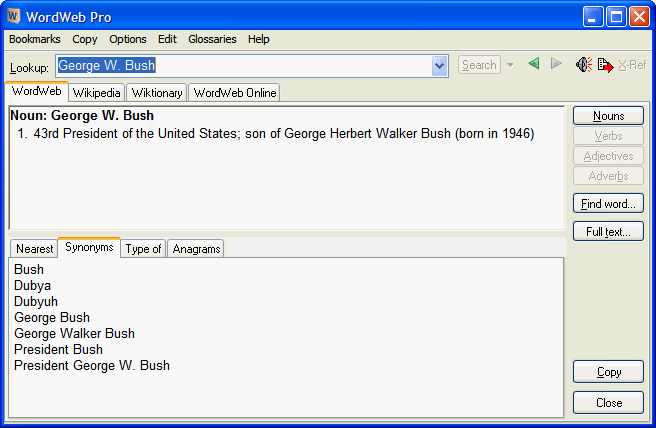Image resolution: width=656 pixels, height=428 pixels.
Task: Click the Find word... button
Action: pos(608,203)
